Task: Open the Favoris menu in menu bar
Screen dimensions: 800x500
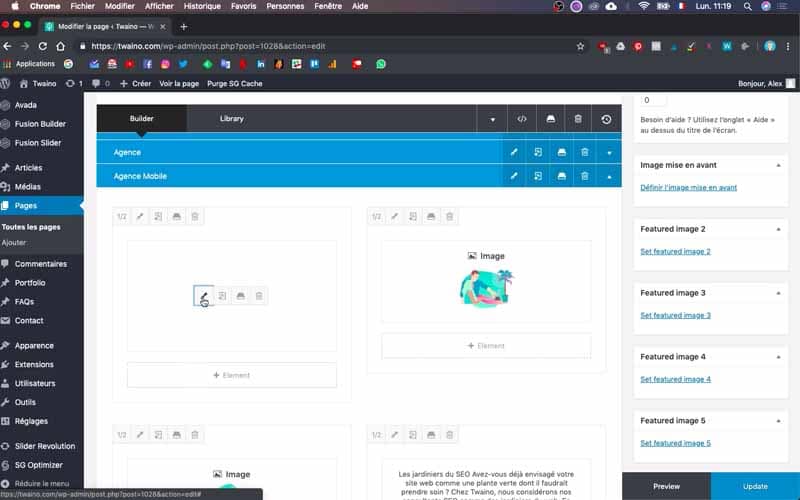Action: [243, 6]
